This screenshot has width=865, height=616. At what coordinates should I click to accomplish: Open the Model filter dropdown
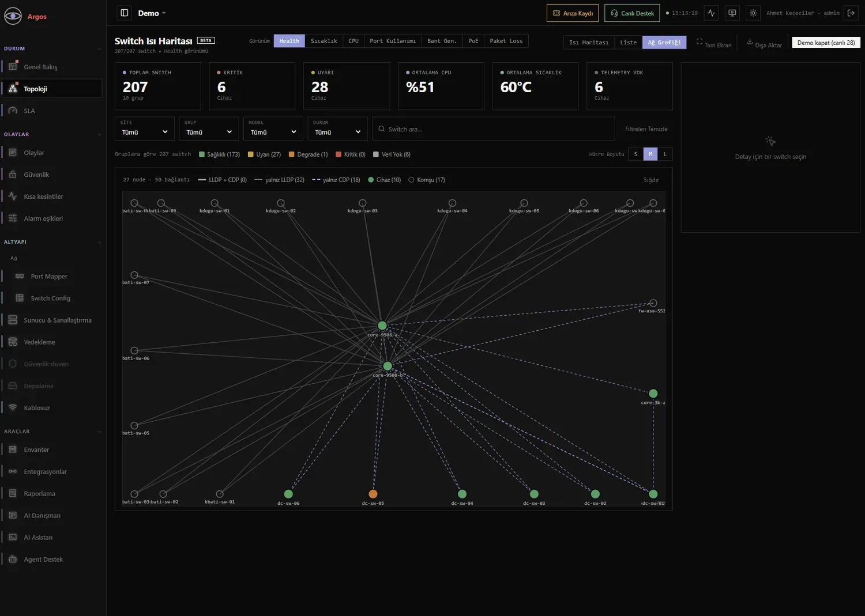click(273, 129)
